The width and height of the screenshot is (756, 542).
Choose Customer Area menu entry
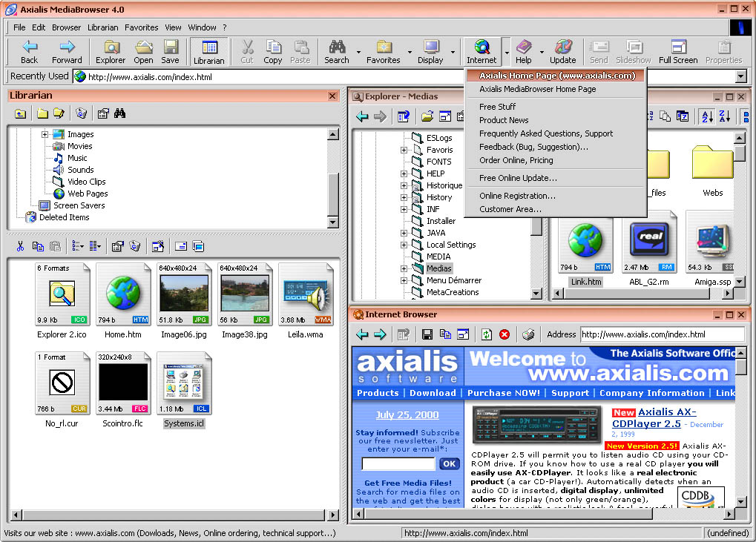pyautogui.click(x=556, y=209)
